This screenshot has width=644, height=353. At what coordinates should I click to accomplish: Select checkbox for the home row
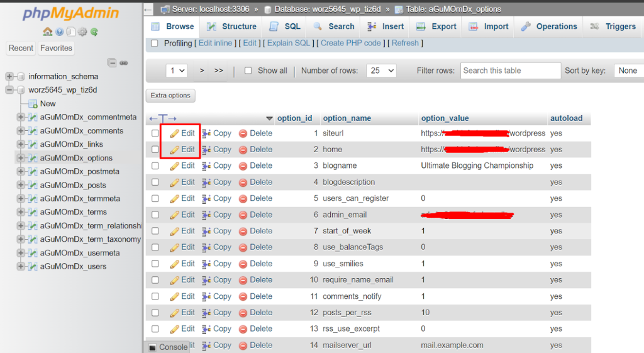coord(155,150)
